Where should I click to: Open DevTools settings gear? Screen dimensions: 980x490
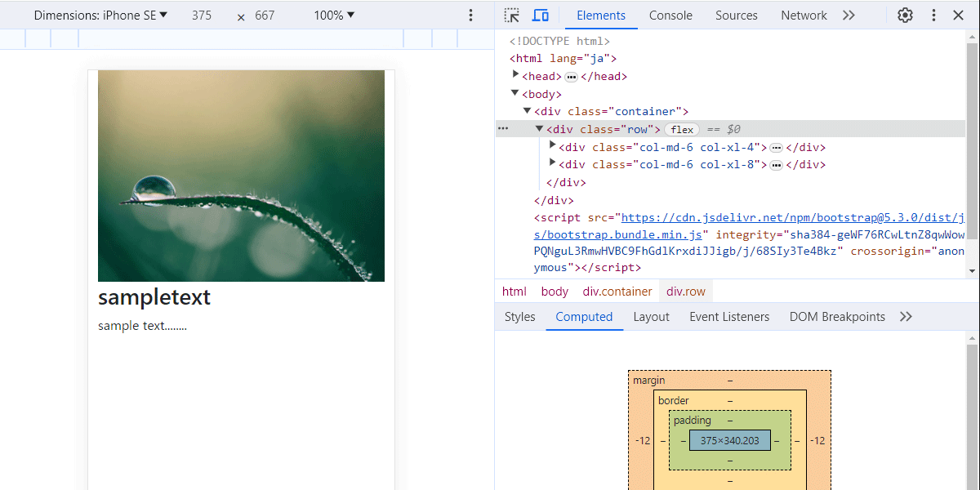[905, 16]
